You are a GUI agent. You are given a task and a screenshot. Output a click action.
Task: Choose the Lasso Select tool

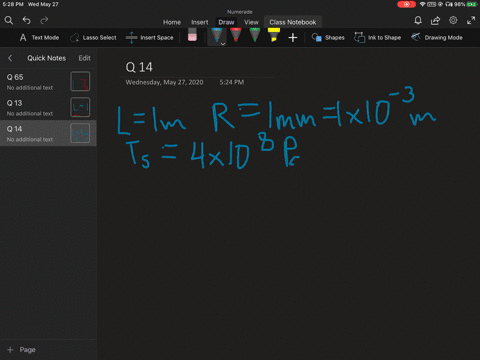pos(93,38)
